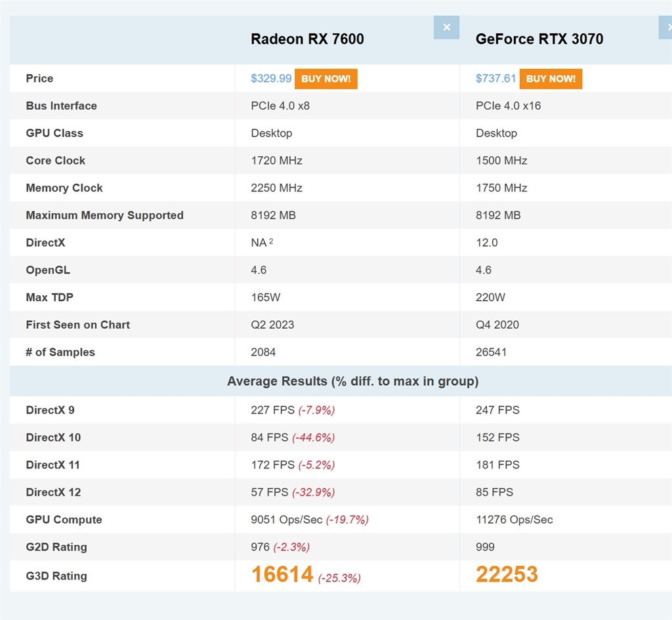Select the 165W Max TDP value
Viewport: 672px width, 620px height.
click(266, 297)
